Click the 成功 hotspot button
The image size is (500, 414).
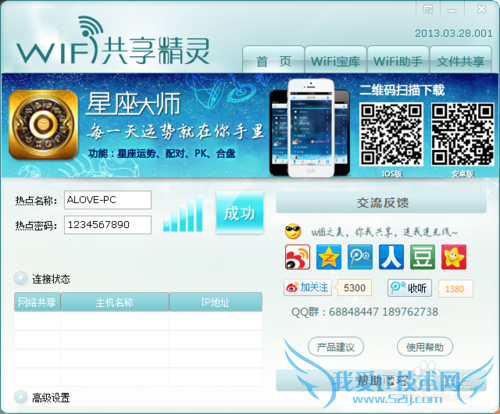click(240, 212)
